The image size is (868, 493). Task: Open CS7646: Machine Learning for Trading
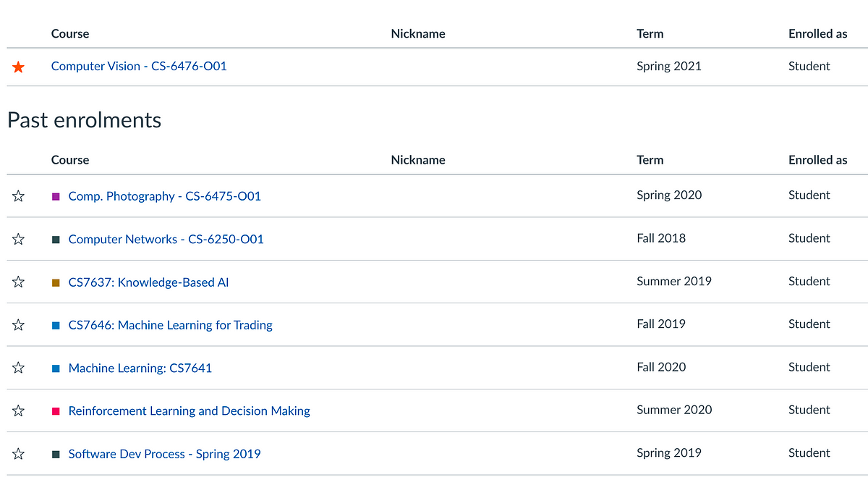pos(170,325)
